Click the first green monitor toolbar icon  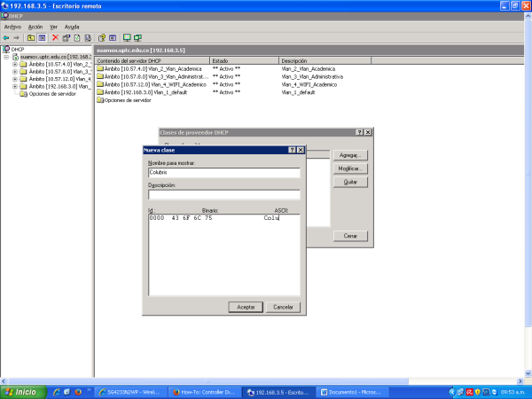click(127, 37)
